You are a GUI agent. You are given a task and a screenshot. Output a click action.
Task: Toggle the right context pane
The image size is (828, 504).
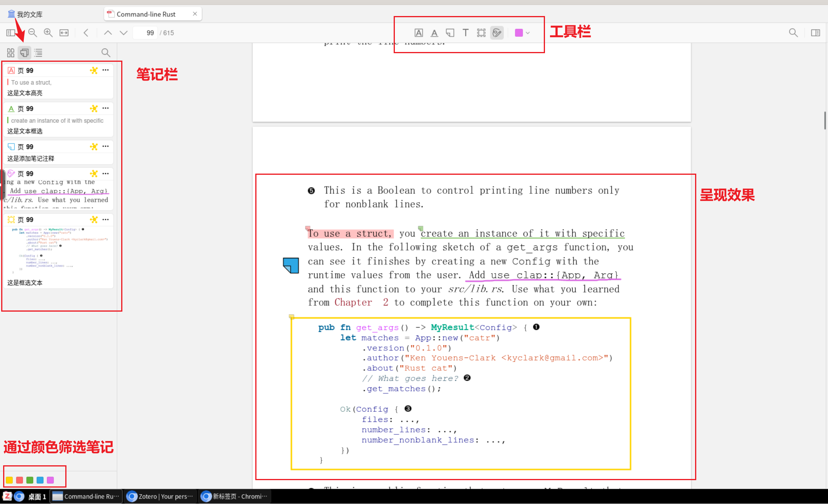[x=815, y=33]
